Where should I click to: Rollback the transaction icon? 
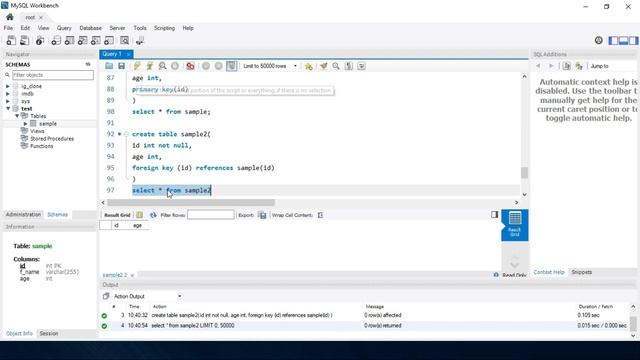[218, 66]
